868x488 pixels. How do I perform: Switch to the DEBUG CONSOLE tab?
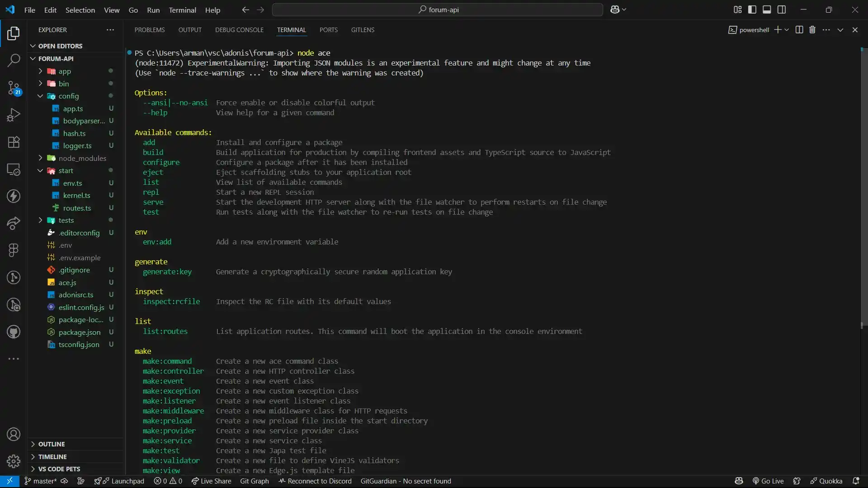point(239,30)
